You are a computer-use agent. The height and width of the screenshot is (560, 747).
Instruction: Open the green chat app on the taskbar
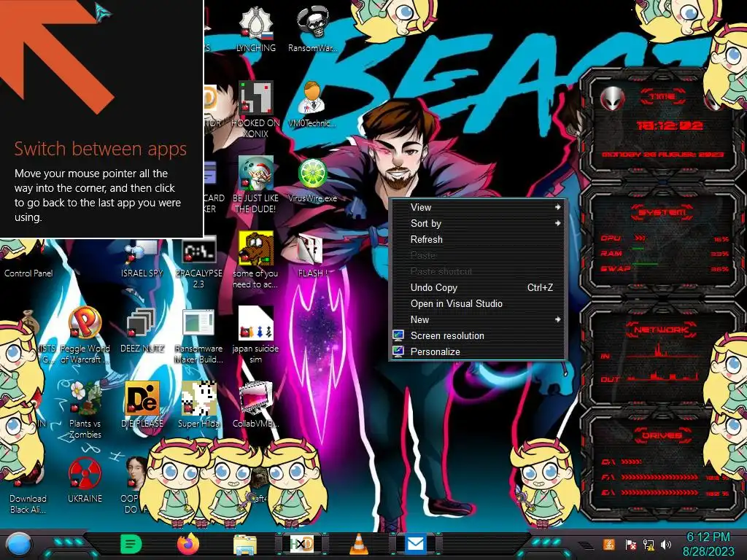[131, 544]
